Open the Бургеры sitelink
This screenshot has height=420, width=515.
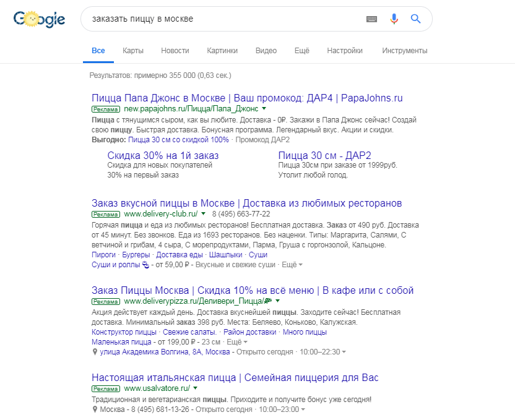click(136, 255)
